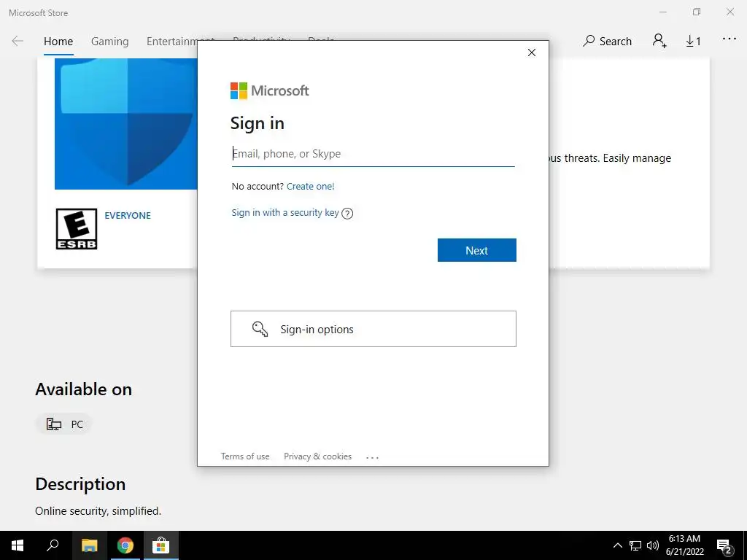Open Terms of use link
747x560 pixels.
pos(245,456)
